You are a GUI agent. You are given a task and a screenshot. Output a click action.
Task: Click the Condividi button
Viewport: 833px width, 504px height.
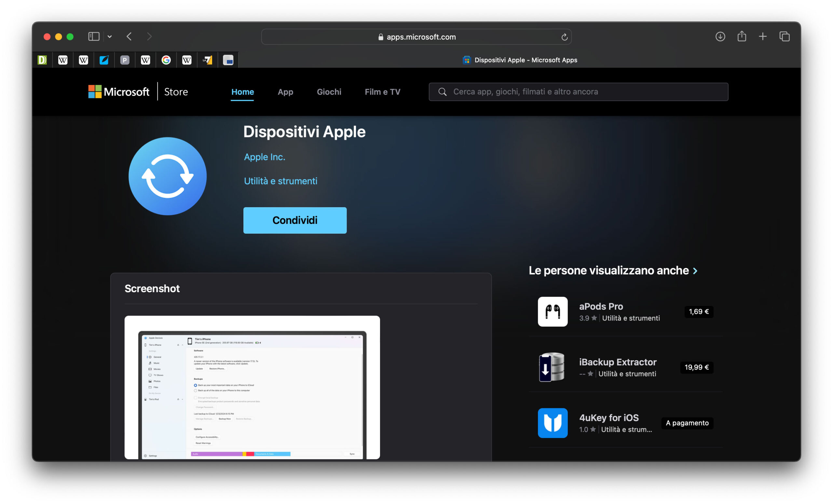click(x=295, y=220)
